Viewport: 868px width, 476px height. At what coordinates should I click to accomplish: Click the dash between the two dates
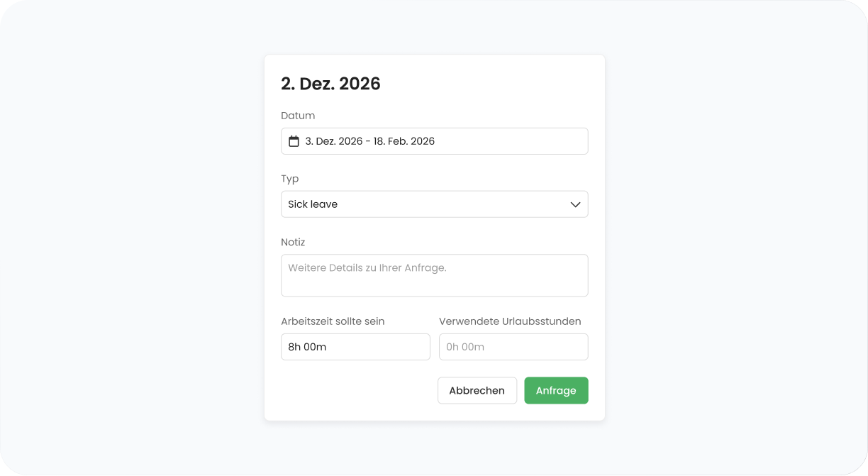click(x=368, y=141)
